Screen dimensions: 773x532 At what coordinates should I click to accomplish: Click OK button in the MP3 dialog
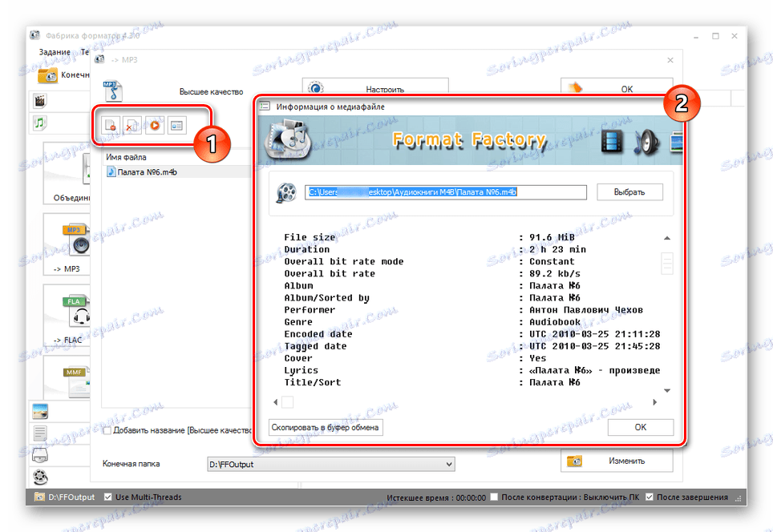[617, 87]
